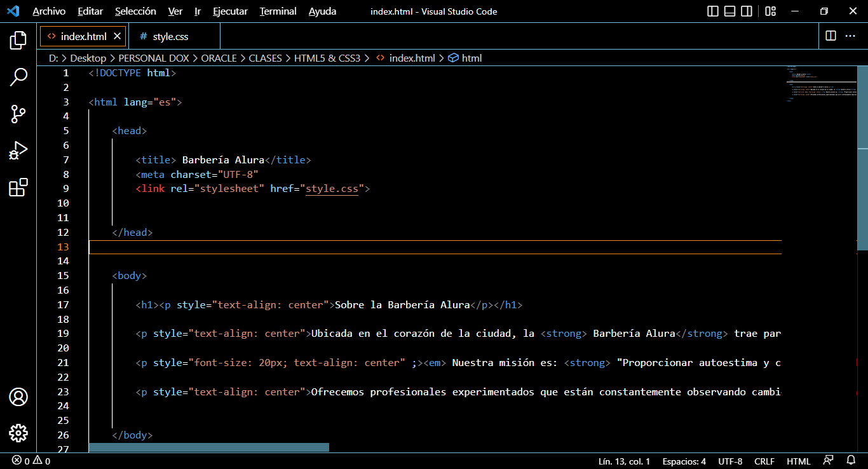The width and height of the screenshot is (868, 469).
Task: Select encoding UTF-8 in status bar
Action: [x=730, y=461]
